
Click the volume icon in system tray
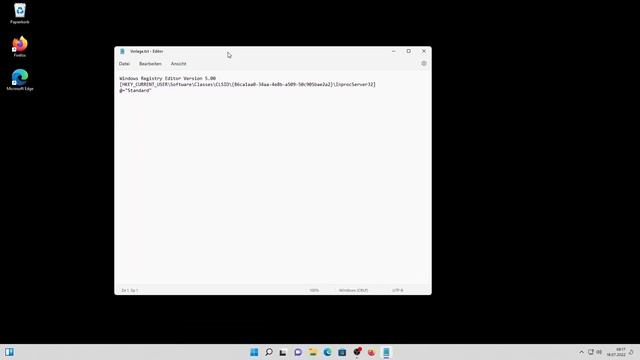(x=599, y=352)
